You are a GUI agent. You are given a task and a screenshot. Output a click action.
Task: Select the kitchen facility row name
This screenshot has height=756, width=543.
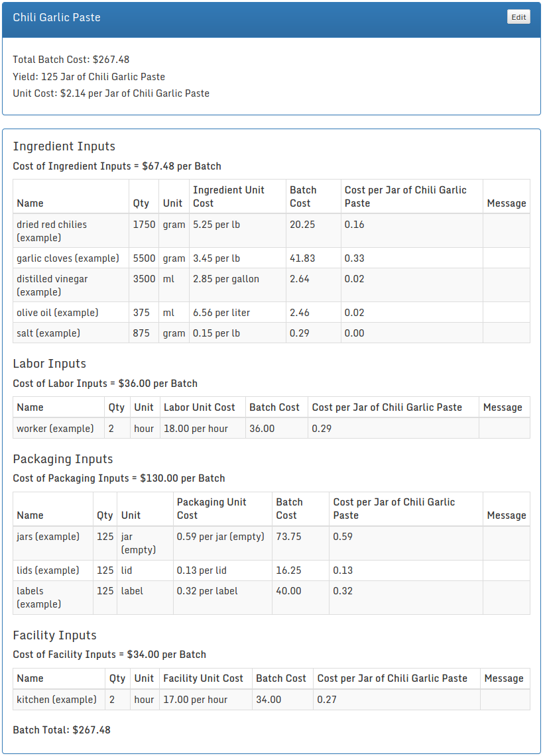pos(56,700)
